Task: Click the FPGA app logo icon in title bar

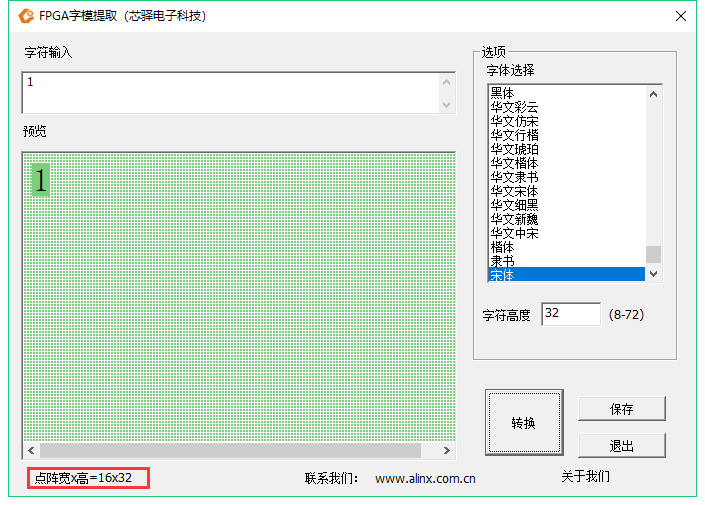Action: (26, 16)
